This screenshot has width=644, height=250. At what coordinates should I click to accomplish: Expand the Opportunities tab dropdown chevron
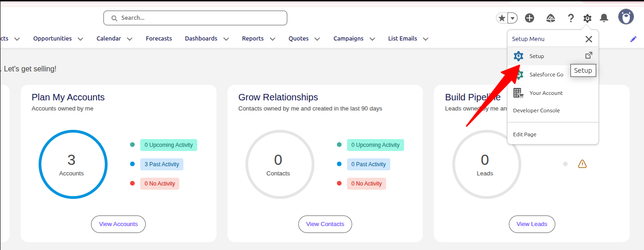point(80,39)
